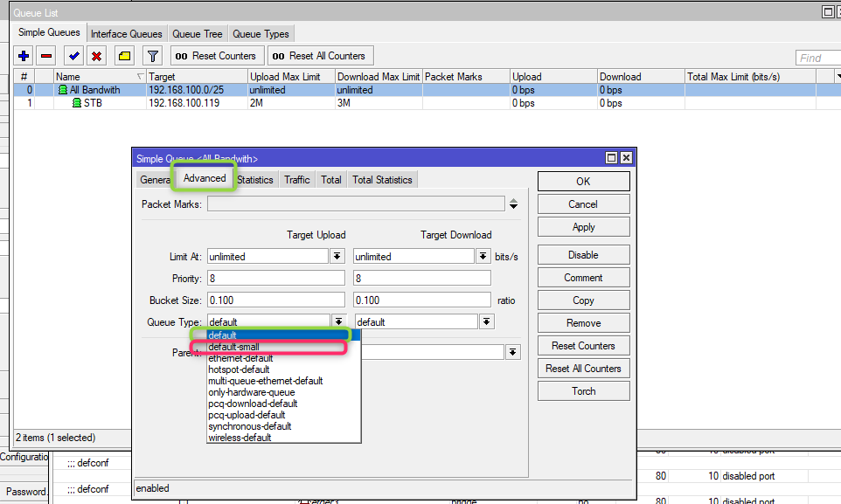Open Target Download Queue Type dropdown arrow
Viewport: 841px width, 504px height.
coord(486,321)
